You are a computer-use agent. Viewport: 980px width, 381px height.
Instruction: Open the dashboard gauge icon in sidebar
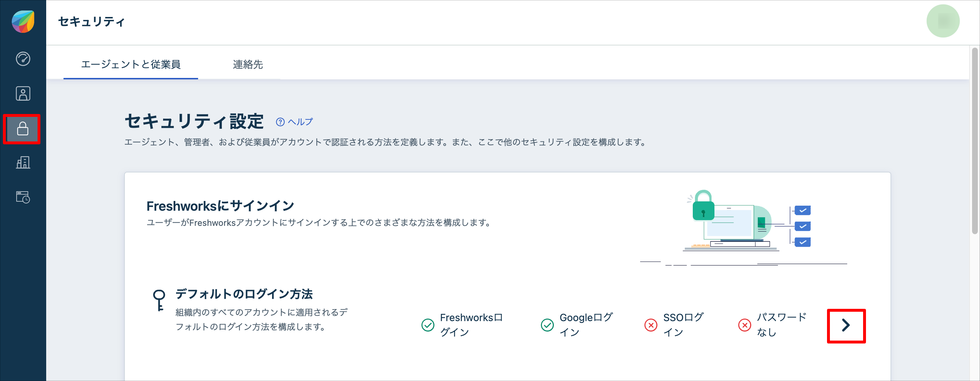[23, 58]
